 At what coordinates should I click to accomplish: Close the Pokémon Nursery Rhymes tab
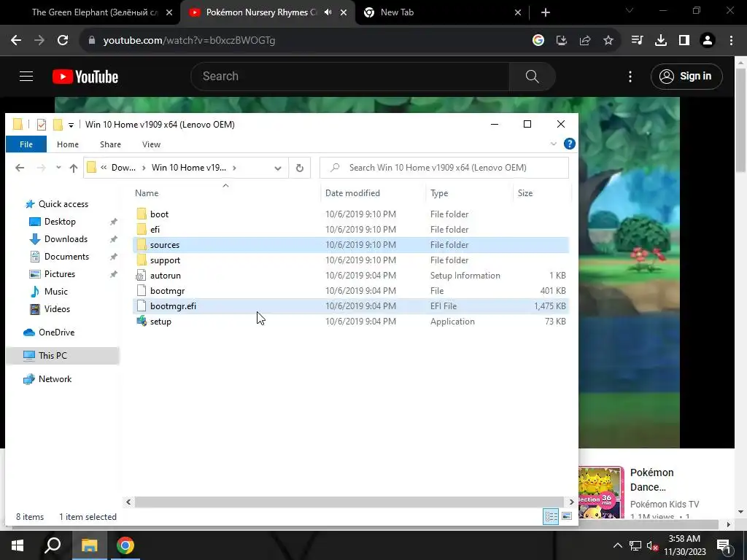click(x=344, y=12)
